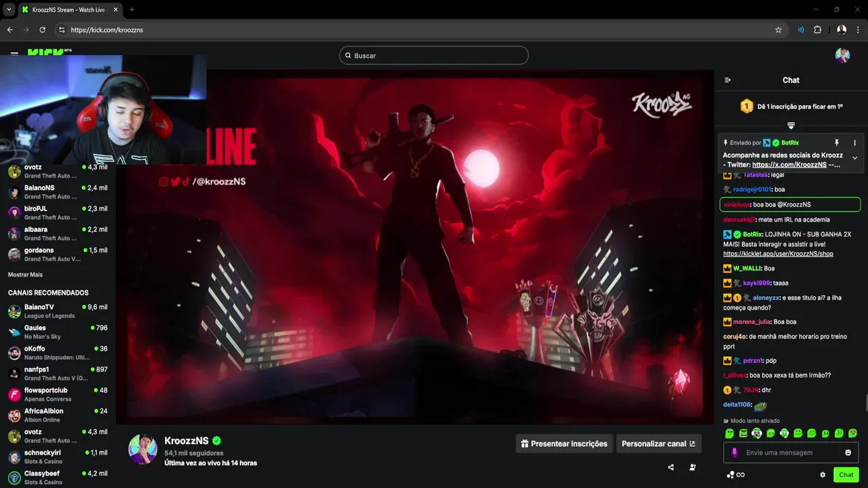Screen dimensions: 868x488
Task: Open the KroozzNS channel avatar
Action: point(143,449)
